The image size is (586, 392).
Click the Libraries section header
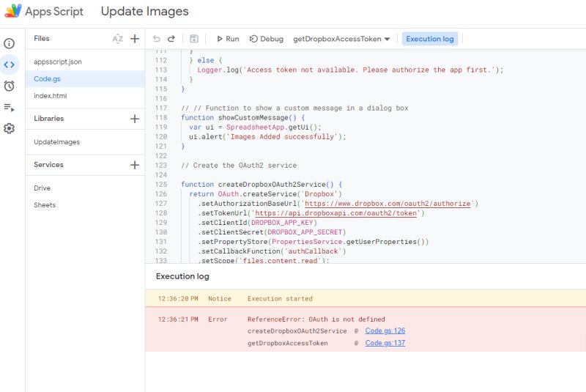(48, 119)
